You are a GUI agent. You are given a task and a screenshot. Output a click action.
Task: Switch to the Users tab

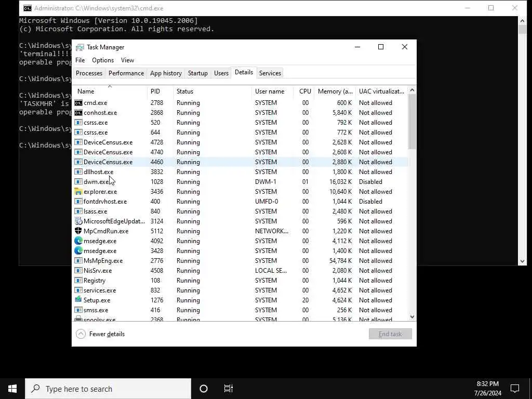tap(221, 73)
